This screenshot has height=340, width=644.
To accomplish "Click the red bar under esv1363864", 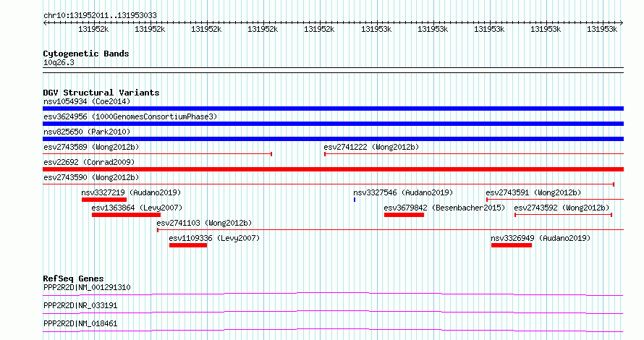I will pyautogui.click(x=126, y=215).
